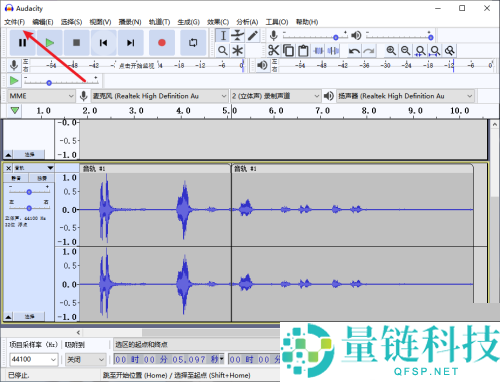Close the stereo track with its X button
Viewport: 500px width, 382px height.
pyautogui.click(x=9, y=168)
